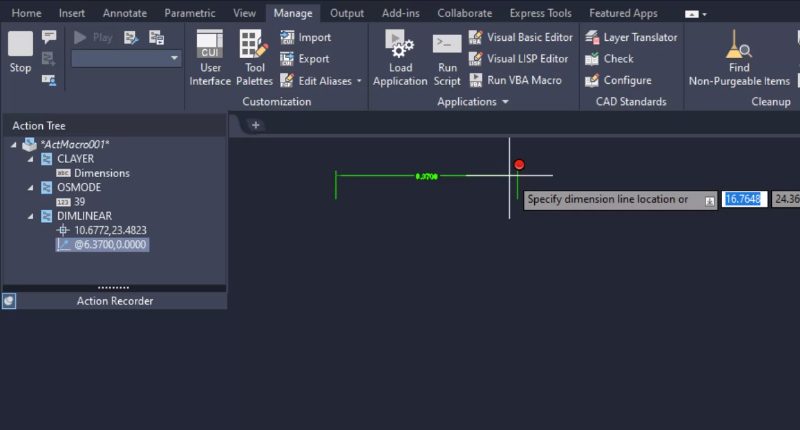Click the Edit Aliases icon
Screen dimensions: 800x430
[287, 81]
